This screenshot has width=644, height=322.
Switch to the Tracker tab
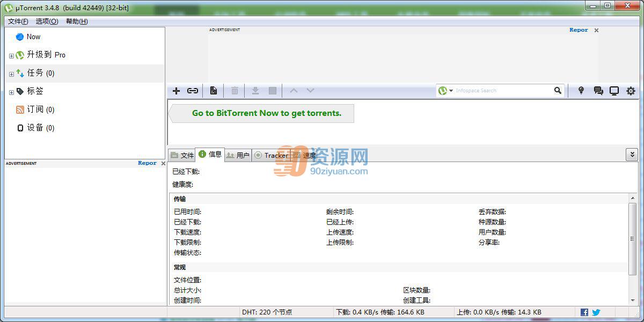[271, 155]
